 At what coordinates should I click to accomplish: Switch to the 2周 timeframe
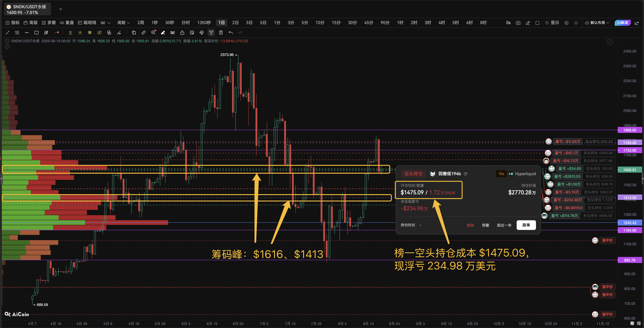[x=141, y=23]
